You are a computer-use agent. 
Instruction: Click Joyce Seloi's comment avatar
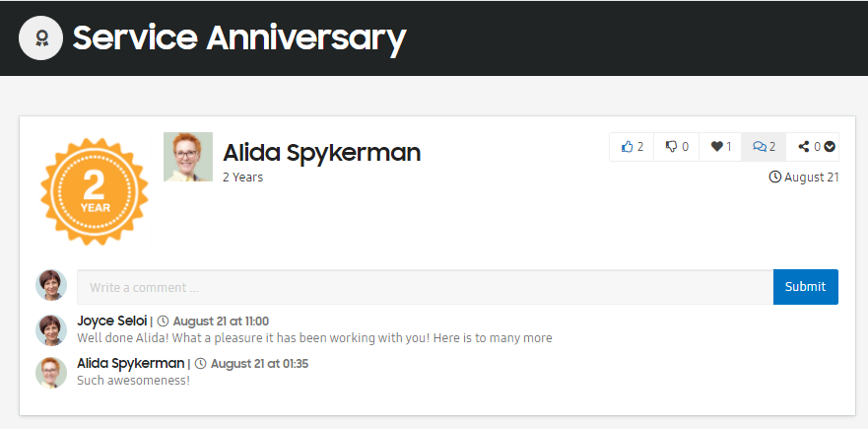tap(51, 330)
